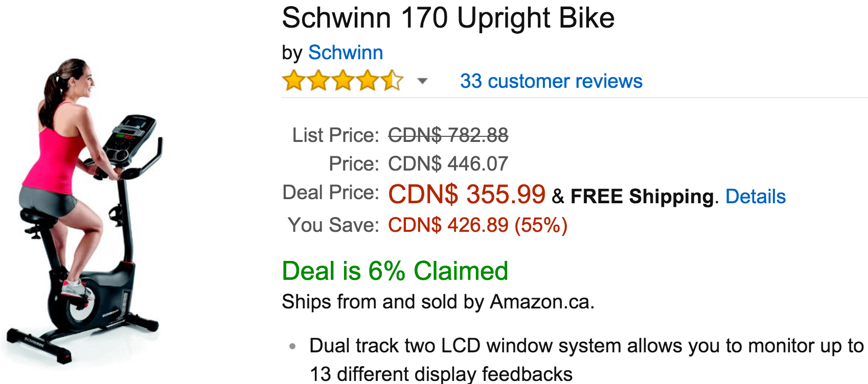868x384 pixels.
Task: Open the 33 customer reviews link
Action: click(x=551, y=81)
